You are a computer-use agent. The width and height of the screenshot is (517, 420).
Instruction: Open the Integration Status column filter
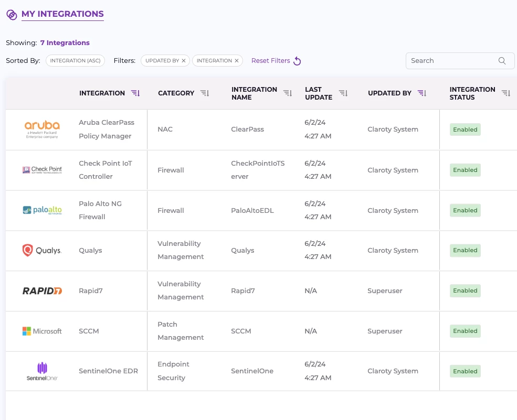click(505, 93)
